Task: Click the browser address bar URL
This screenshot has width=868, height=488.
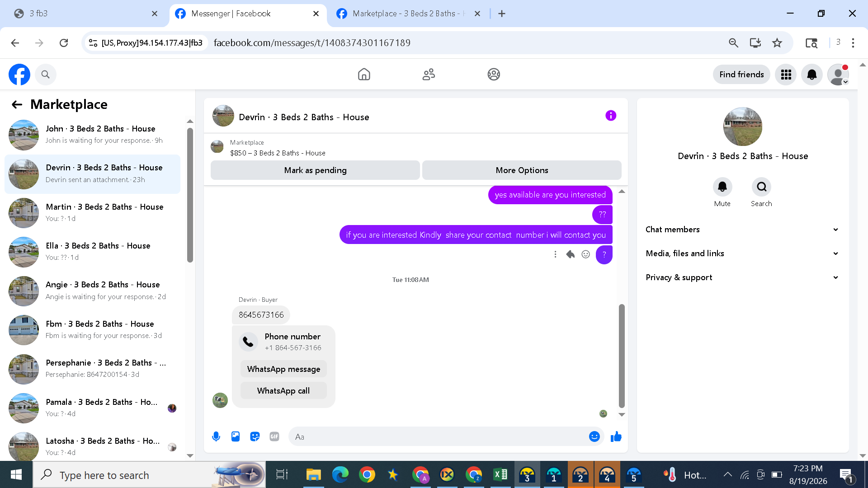Action: 312,43
